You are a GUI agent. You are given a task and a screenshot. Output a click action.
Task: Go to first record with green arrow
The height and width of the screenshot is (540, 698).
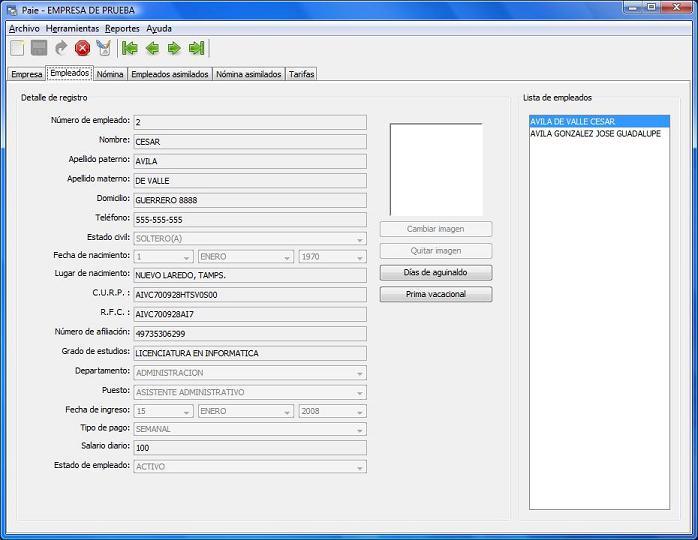click(130, 48)
